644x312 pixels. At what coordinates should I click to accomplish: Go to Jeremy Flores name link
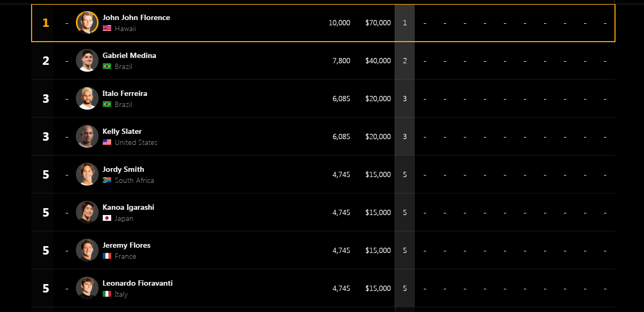(126, 245)
